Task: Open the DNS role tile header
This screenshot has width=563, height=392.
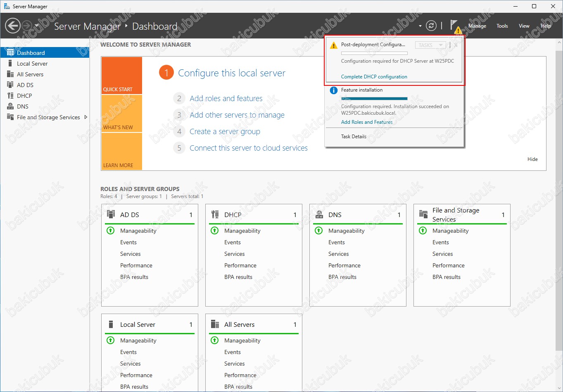Action: pos(358,215)
